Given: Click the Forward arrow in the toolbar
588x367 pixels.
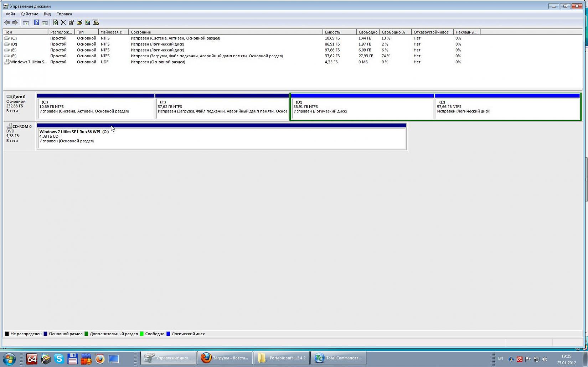Looking at the screenshot, I should (15, 22).
